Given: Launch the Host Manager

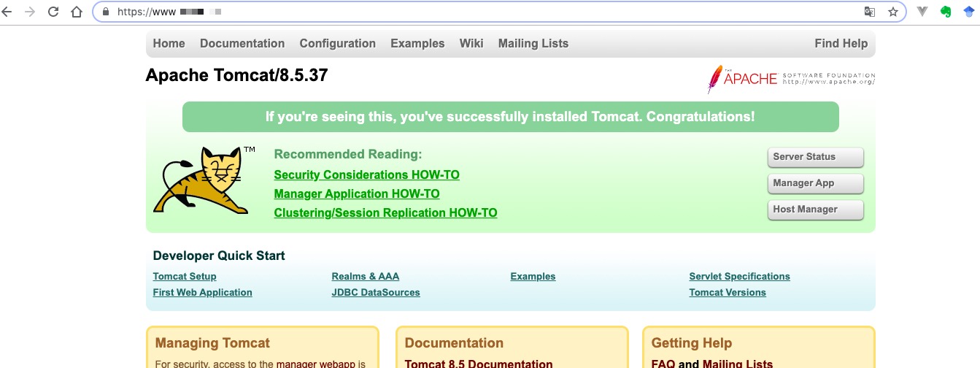Looking at the screenshot, I should (x=815, y=210).
